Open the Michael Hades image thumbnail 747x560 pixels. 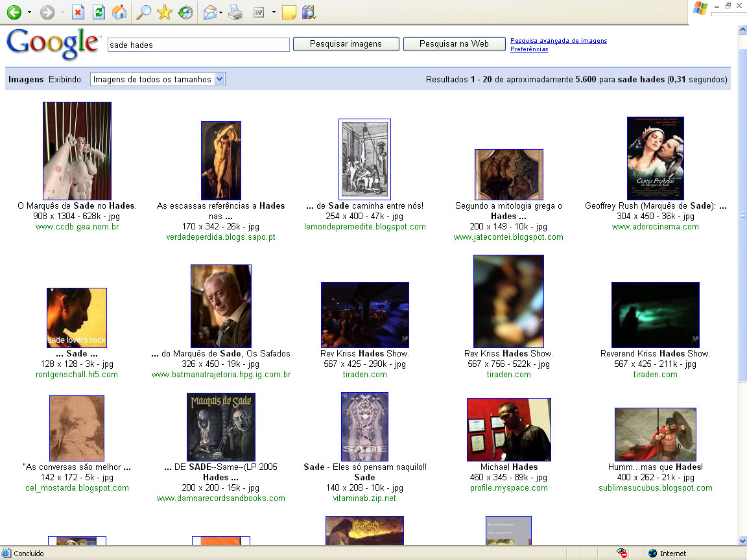508,429
